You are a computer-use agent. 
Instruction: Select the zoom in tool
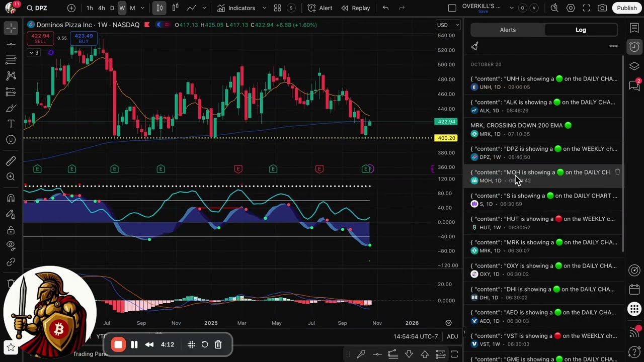pos(11,177)
